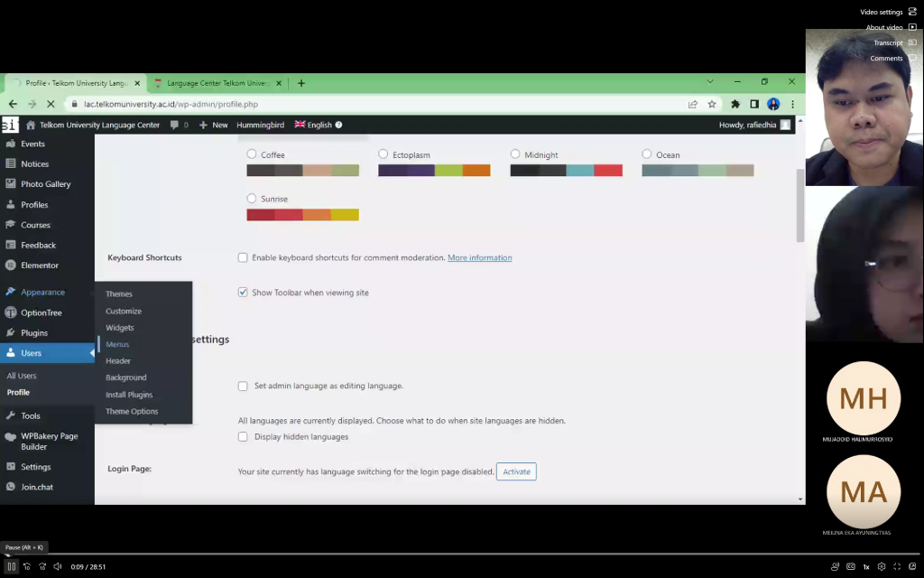
Task: Select the Coffee color scheme
Action: click(x=252, y=154)
